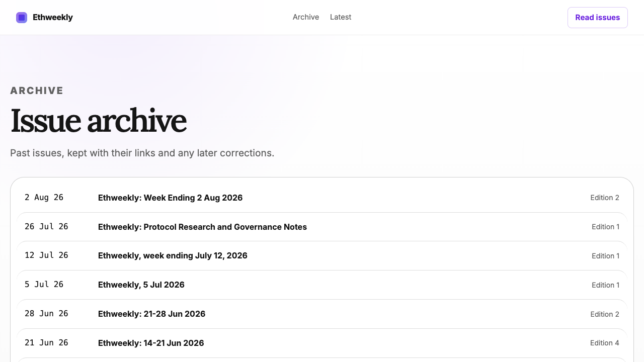Image resolution: width=644 pixels, height=362 pixels.
Task: Select the date '26 Jul 26'
Action: 46,227
